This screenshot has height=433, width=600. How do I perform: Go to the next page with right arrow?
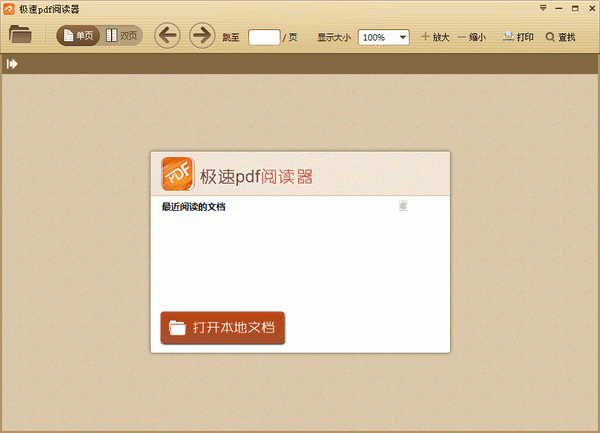click(x=202, y=36)
